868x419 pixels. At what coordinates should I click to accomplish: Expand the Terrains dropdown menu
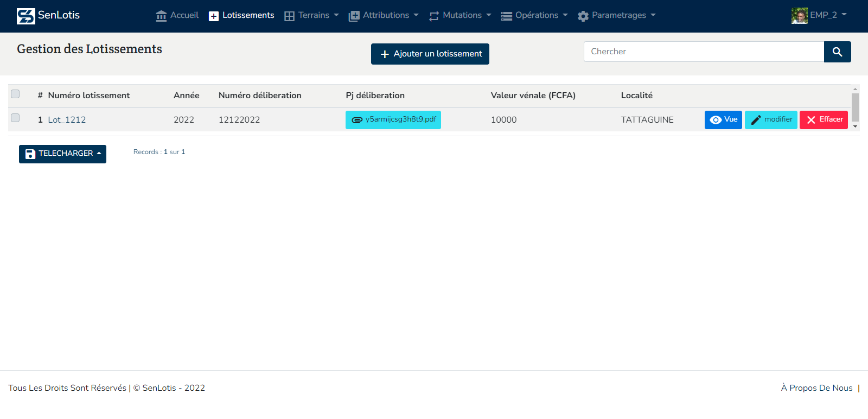[312, 16]
